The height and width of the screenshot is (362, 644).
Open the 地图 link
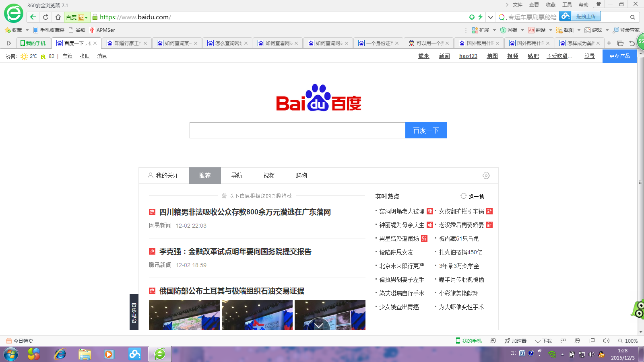pyautogui.click(x=492, y=56)
